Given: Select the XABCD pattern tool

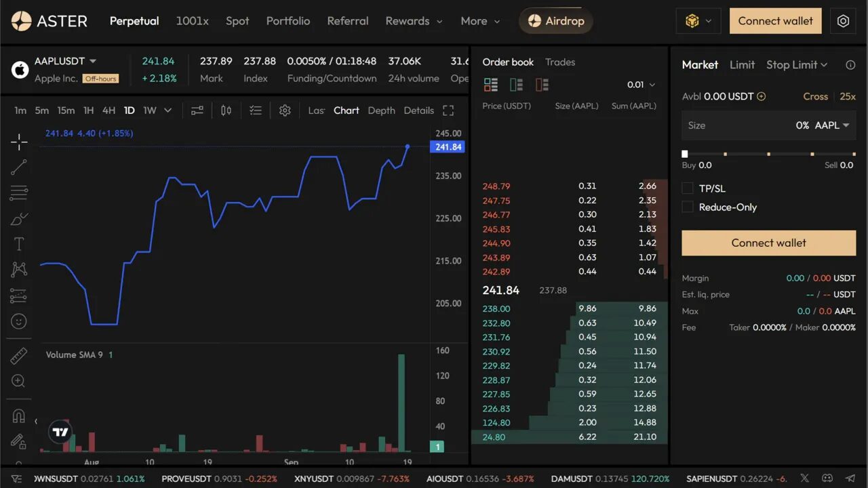Looking at the screenshot, I should pos(18,268).
